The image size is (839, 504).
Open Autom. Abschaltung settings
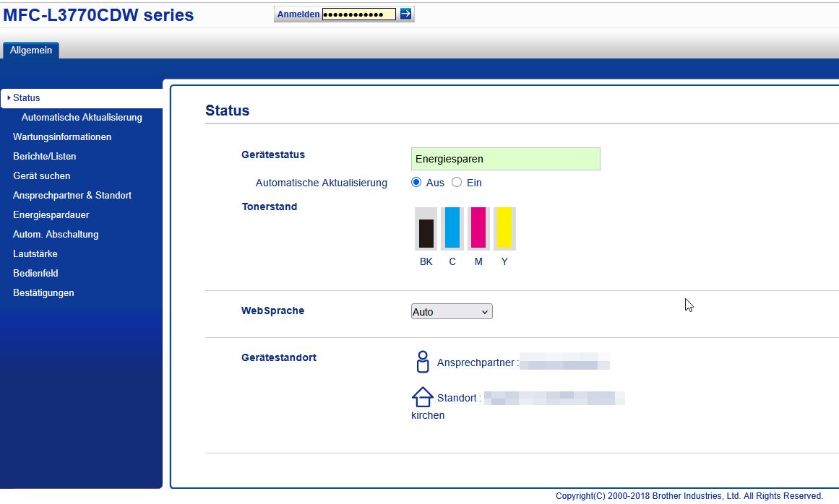(x=56, y=235)
